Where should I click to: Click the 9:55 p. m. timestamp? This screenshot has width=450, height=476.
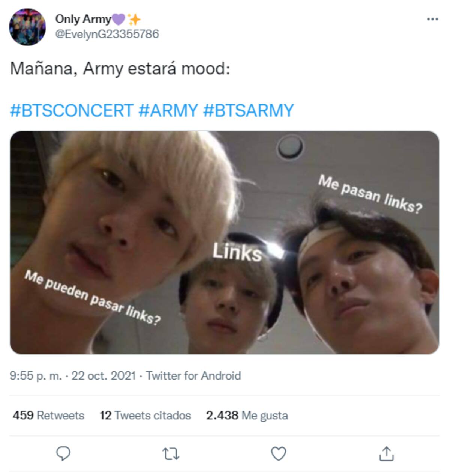pos(36,376)
